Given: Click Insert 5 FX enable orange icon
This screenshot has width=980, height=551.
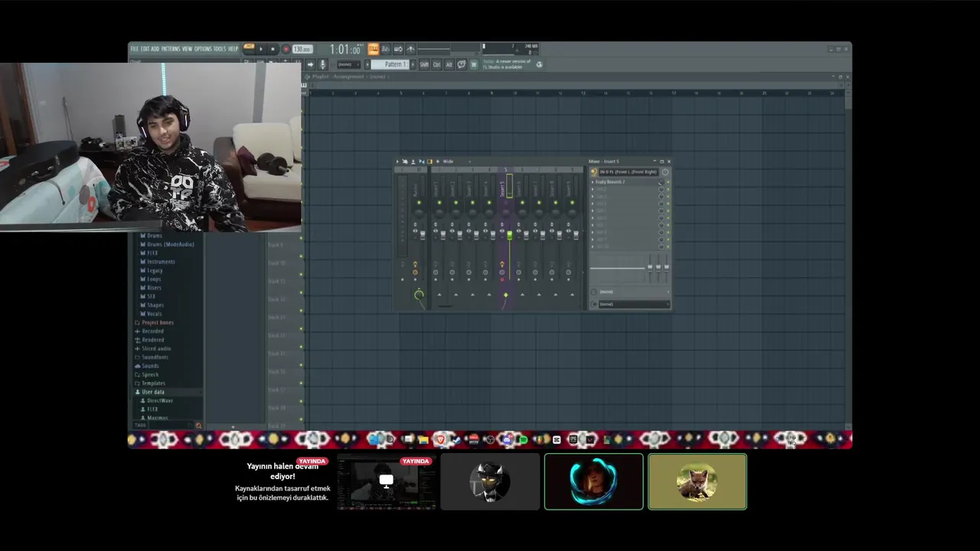Looking at the screenshot, I should point(502,264).
